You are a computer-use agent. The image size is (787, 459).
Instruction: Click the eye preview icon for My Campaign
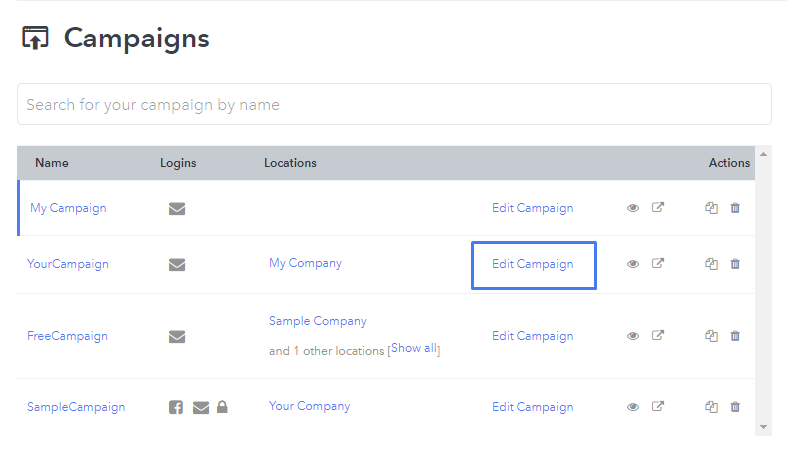(x=633, y=208)
